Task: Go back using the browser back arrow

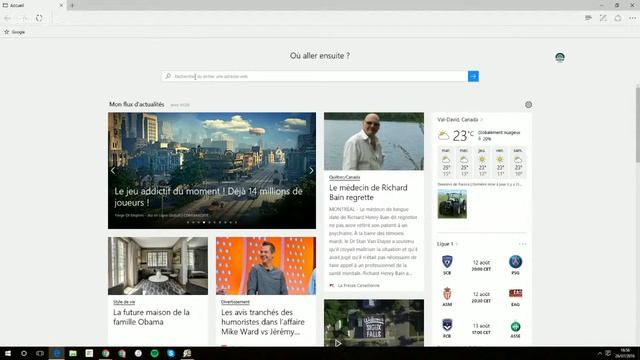Action: tap(8, 18)
